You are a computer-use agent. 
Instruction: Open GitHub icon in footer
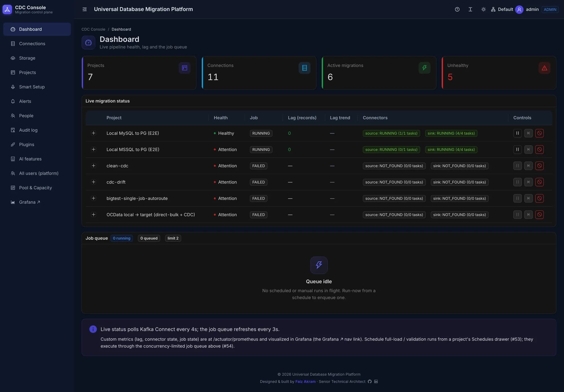click(370, 382)
